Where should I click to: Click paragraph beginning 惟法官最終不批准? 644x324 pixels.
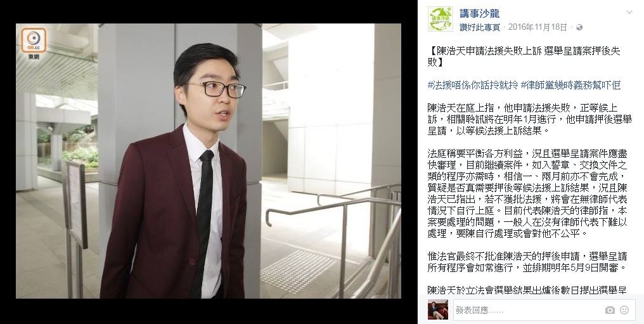(x=527, y=262)
